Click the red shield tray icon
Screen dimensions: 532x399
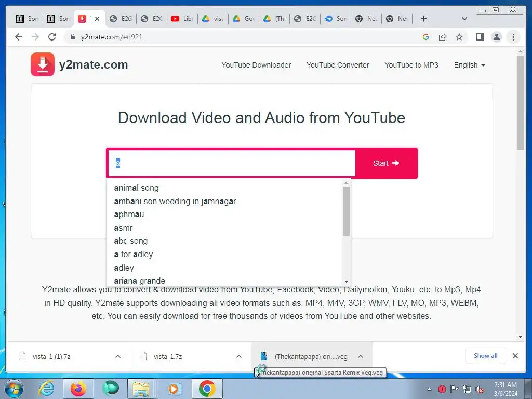coord(442,389)
